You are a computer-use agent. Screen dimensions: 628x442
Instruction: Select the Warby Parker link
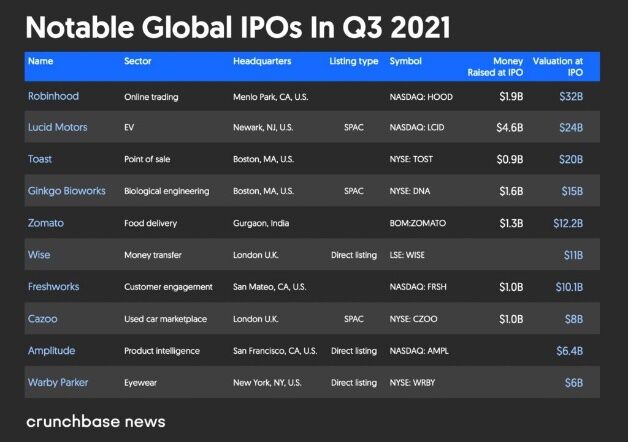[x=59, y=383]
